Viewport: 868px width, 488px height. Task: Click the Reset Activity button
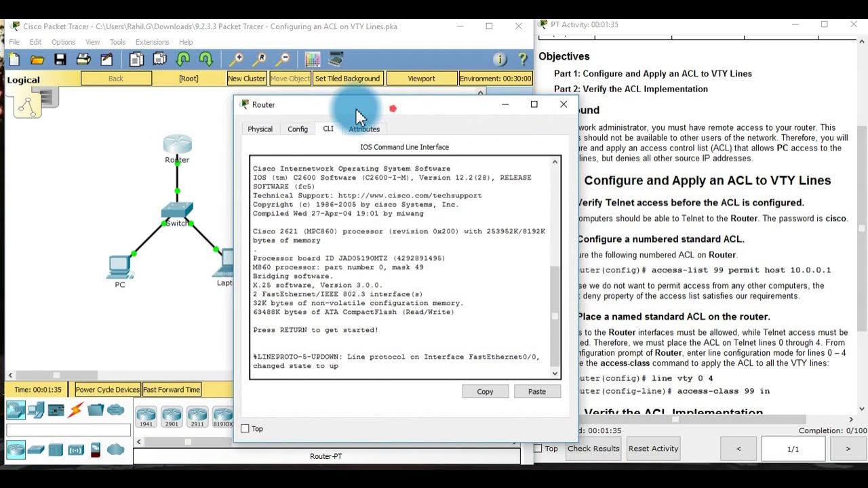[654, 448]
